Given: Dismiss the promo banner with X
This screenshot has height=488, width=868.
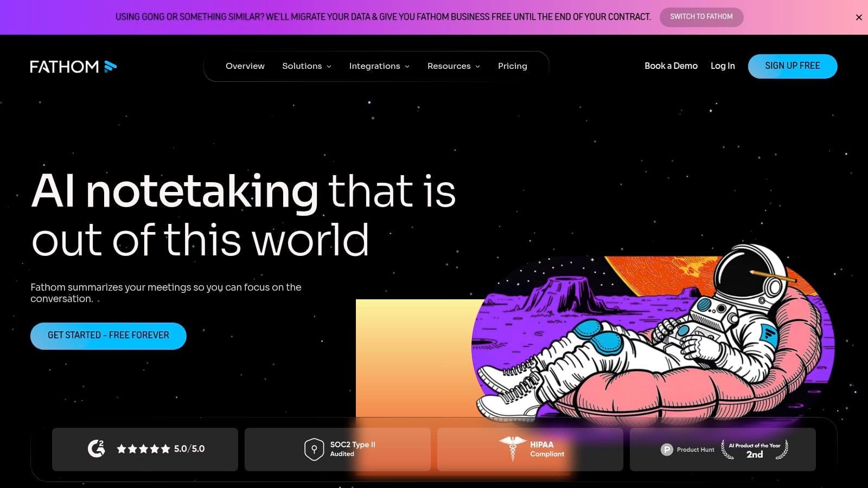Looking at the screenshot, I should [x=859, y=17].
